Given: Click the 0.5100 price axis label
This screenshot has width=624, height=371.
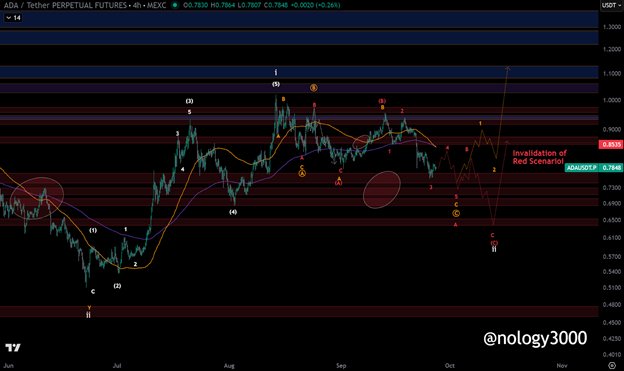Looking at the screenshot, I should 612,287.
